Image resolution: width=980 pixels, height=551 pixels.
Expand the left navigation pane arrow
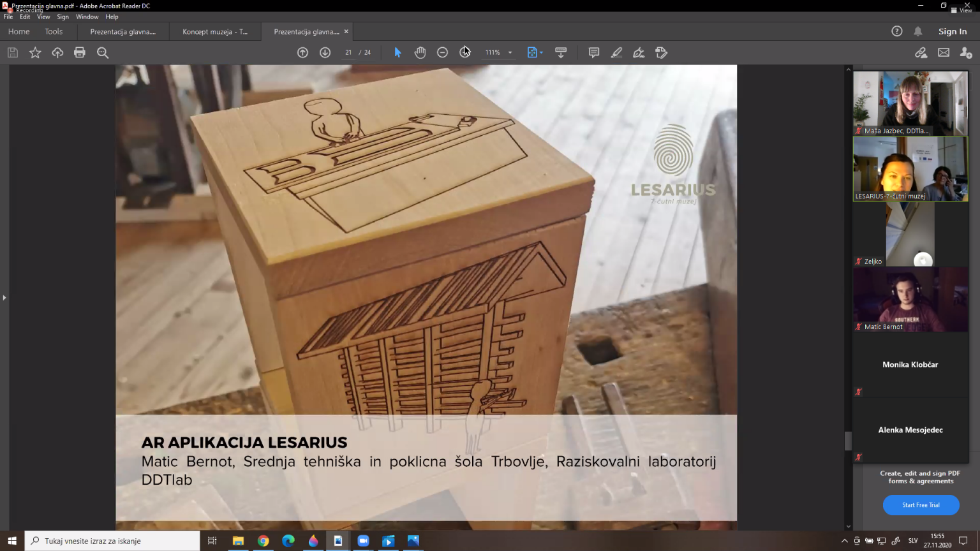point(4,297)
